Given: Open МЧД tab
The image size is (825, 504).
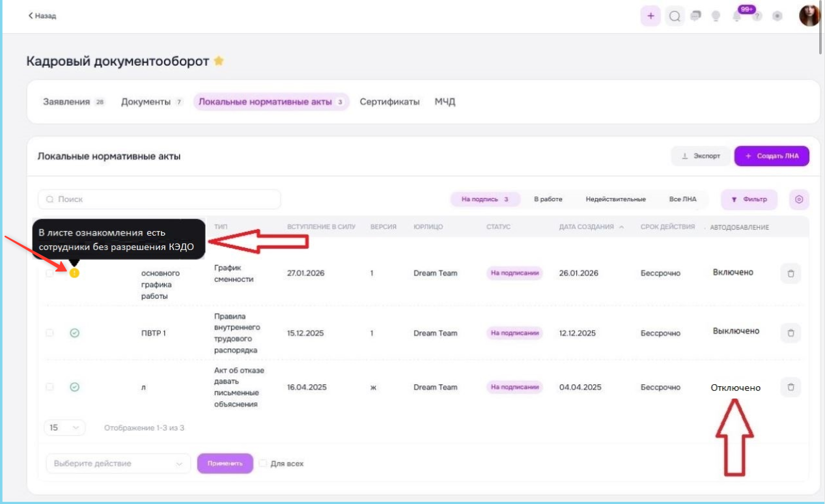Looking at the screenshot, I should [x=445, y=102].
